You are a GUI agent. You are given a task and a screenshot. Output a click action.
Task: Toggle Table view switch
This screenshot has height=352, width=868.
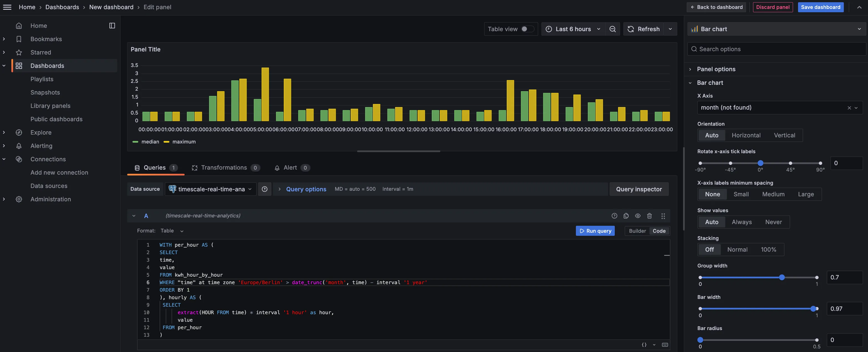point(527,29)
